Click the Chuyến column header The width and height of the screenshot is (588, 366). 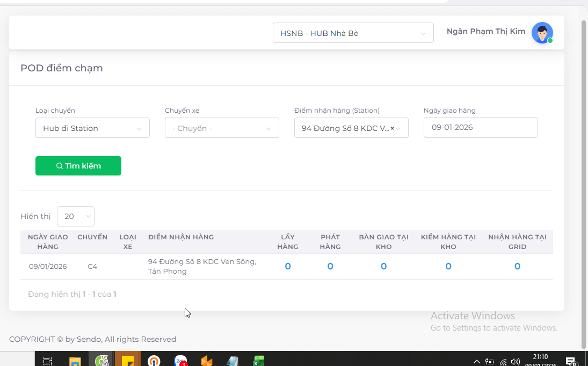(x=92, y=237)
